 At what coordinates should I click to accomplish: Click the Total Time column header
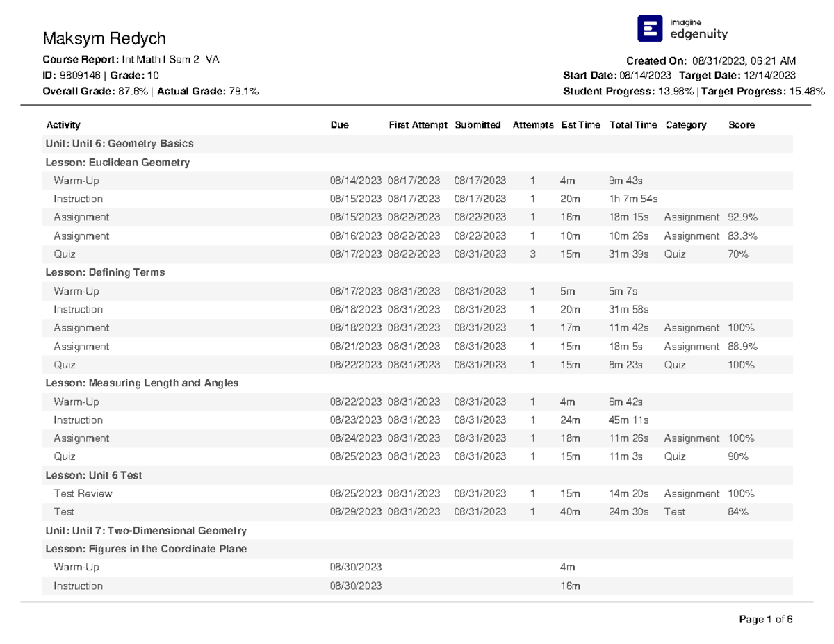click(632, 125)
